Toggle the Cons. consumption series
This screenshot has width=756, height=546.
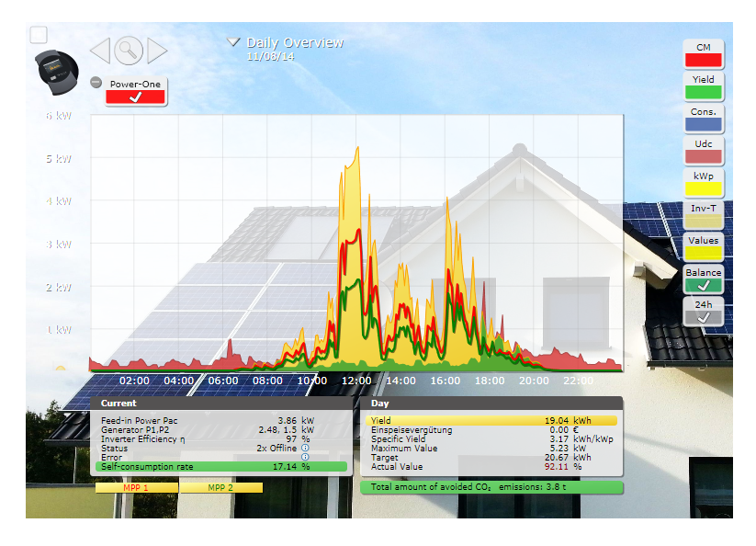click(704, 119)
